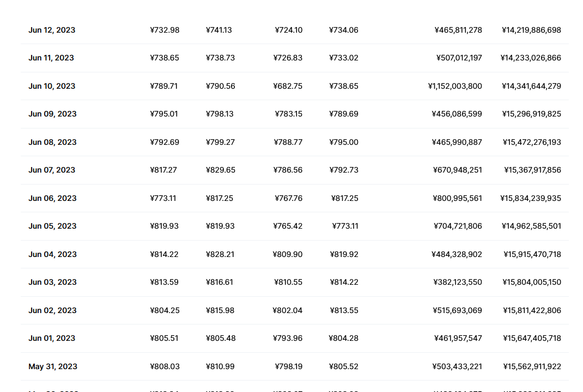The width and height of the screenshot is (583, 392).
Task: Click the ¥800,995,561 volume cell
Action: [457, 198]
